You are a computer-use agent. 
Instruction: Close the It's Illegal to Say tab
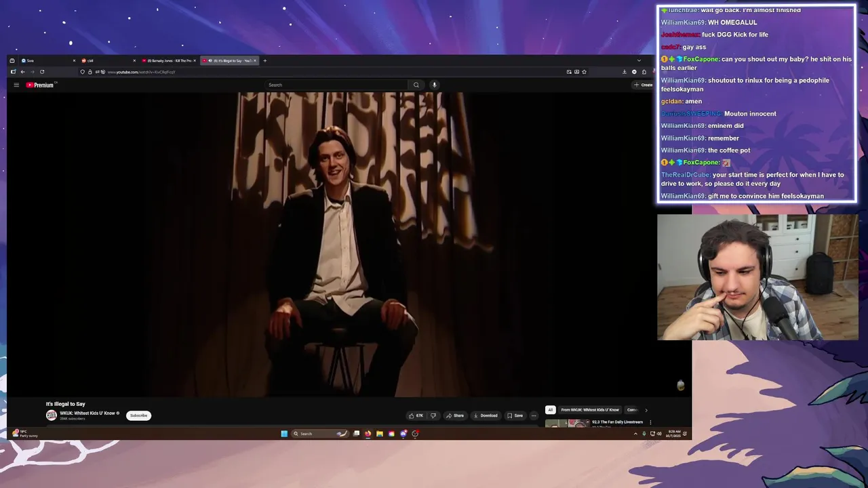click(x=254, y=60)
